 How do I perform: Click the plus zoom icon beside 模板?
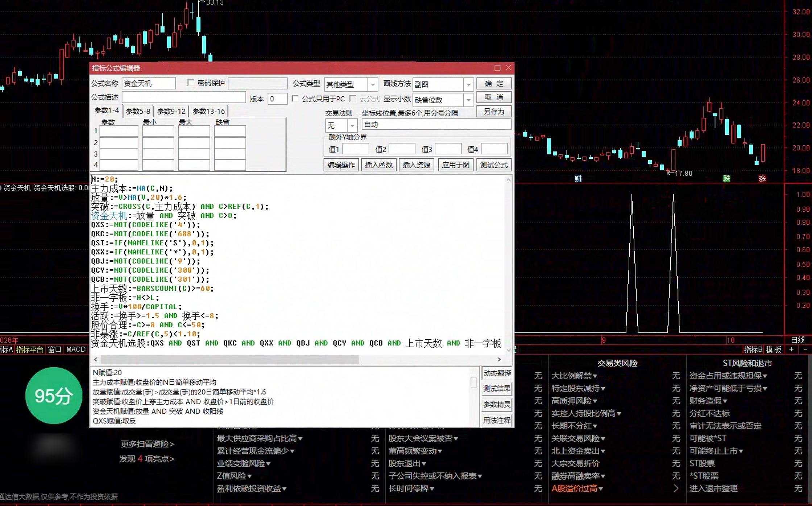[x=791, y=349]
